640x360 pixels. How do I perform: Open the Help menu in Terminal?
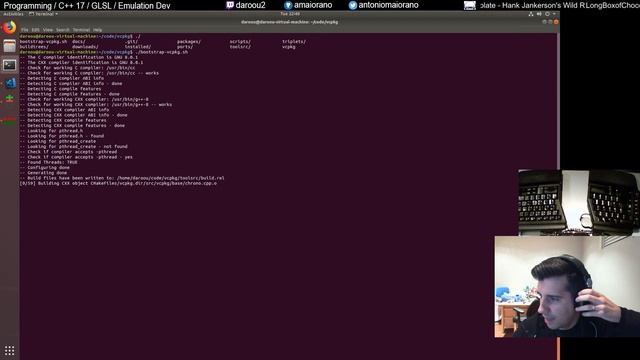pos(97,30)
